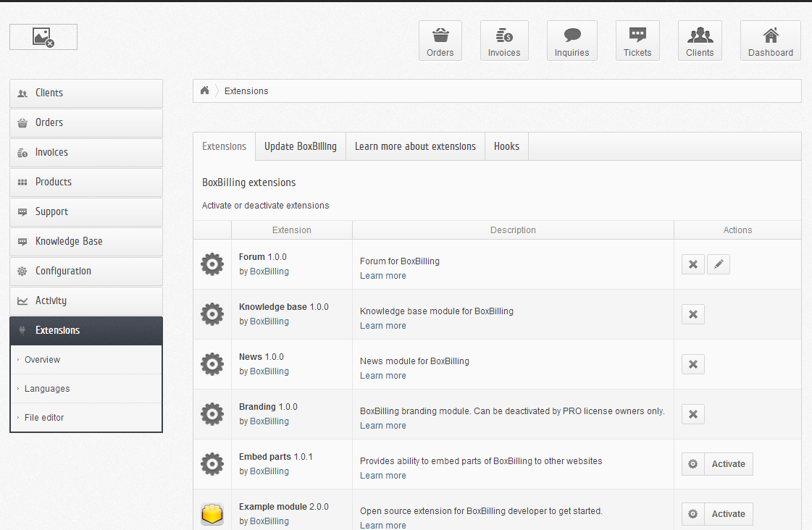The image size is (812, 530).
Task: Activate the Embed parts extension
Action: (727, 464)
